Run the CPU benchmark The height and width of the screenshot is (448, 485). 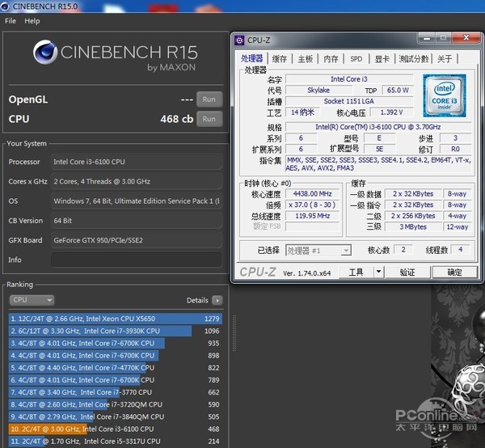click(209, 119)
